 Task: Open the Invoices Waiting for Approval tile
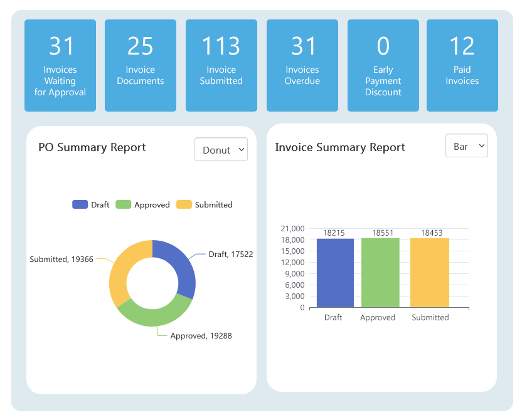tap(60, 66)
